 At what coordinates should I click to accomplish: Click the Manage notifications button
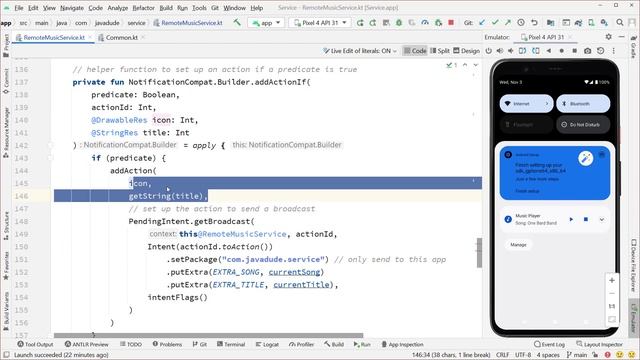click(518, 245)
